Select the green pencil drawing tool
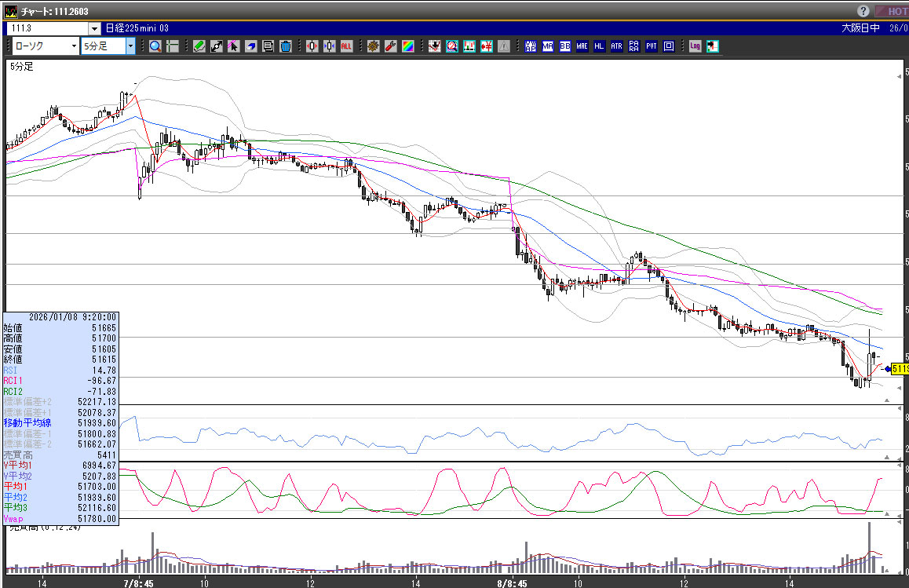 click(199, 46)
